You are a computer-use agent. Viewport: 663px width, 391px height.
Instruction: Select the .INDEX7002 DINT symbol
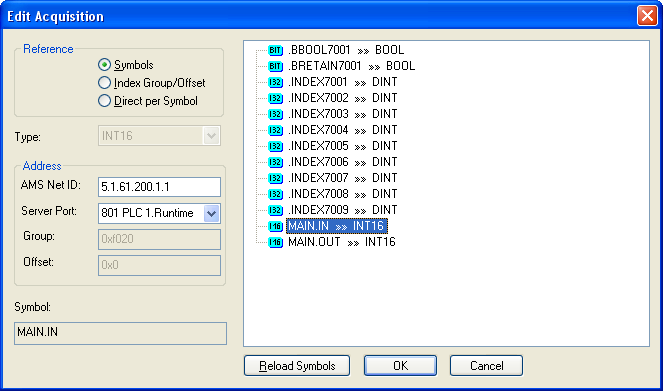tap(342, 98)
